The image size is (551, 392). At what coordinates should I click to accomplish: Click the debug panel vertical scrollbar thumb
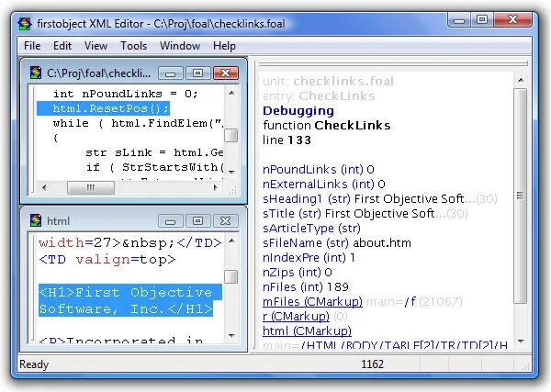(521, 196)
